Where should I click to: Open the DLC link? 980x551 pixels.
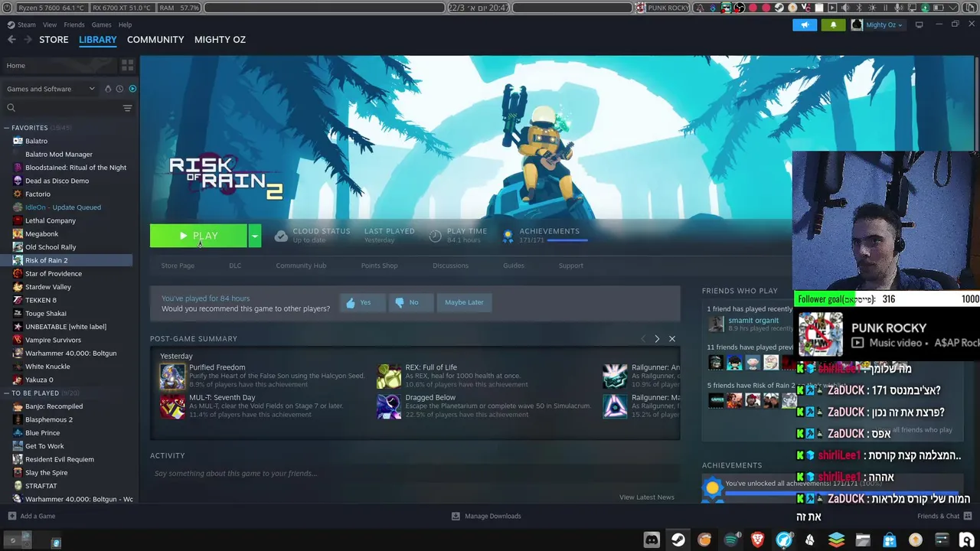click(x=235, y=266)
